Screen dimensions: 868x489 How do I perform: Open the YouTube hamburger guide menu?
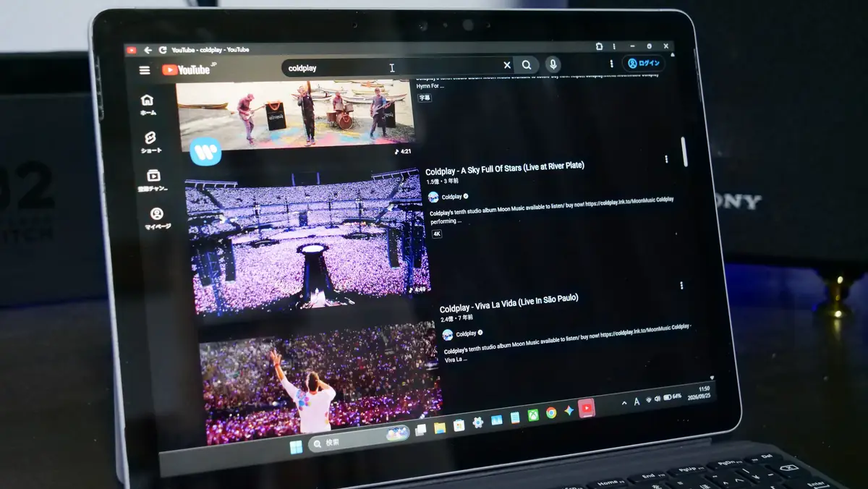pyautogui.click(x=145, y=70)
